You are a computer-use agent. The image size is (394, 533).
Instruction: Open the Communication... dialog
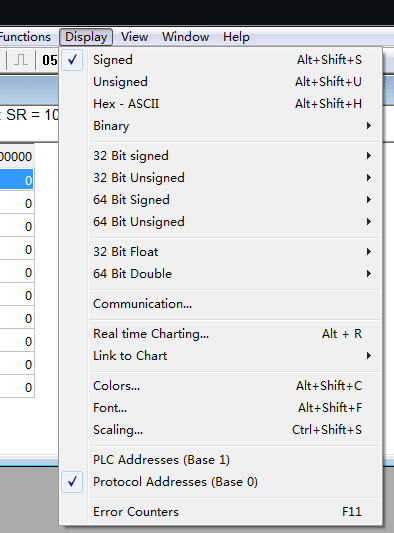(x=221, y=304)
